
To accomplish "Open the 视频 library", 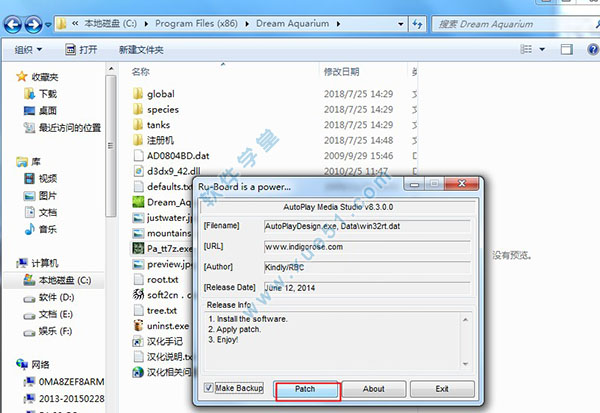I will (41, 178).
